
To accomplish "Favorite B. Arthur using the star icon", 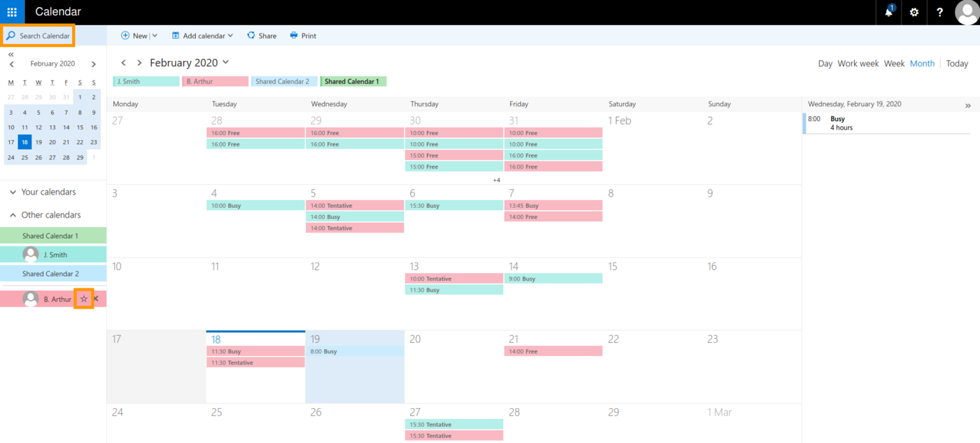I will point(83,299).
